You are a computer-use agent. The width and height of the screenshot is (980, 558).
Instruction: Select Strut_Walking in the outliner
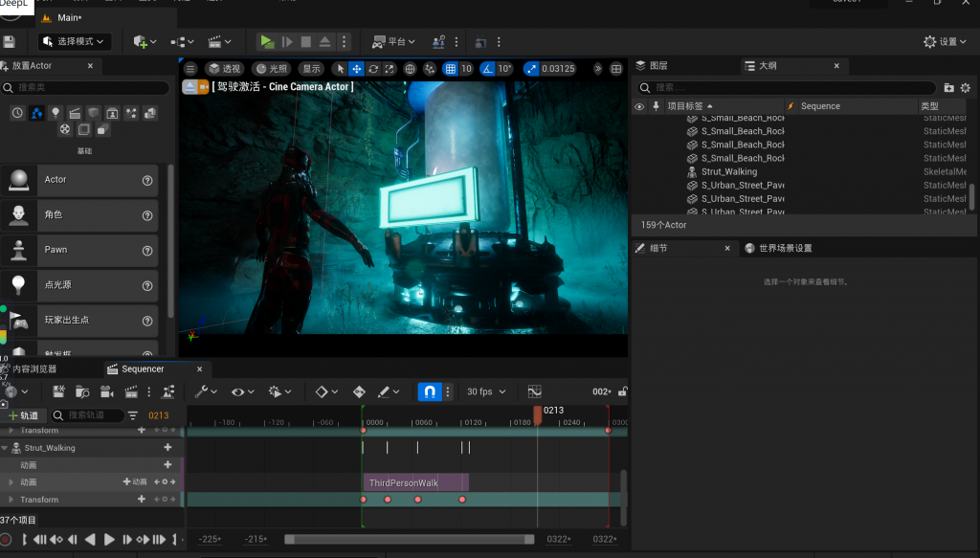click(x=728, y=172)
